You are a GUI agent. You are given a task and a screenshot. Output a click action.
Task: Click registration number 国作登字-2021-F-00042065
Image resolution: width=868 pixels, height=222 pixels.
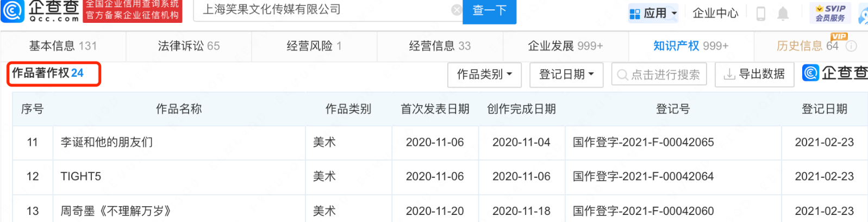(643, 143)
